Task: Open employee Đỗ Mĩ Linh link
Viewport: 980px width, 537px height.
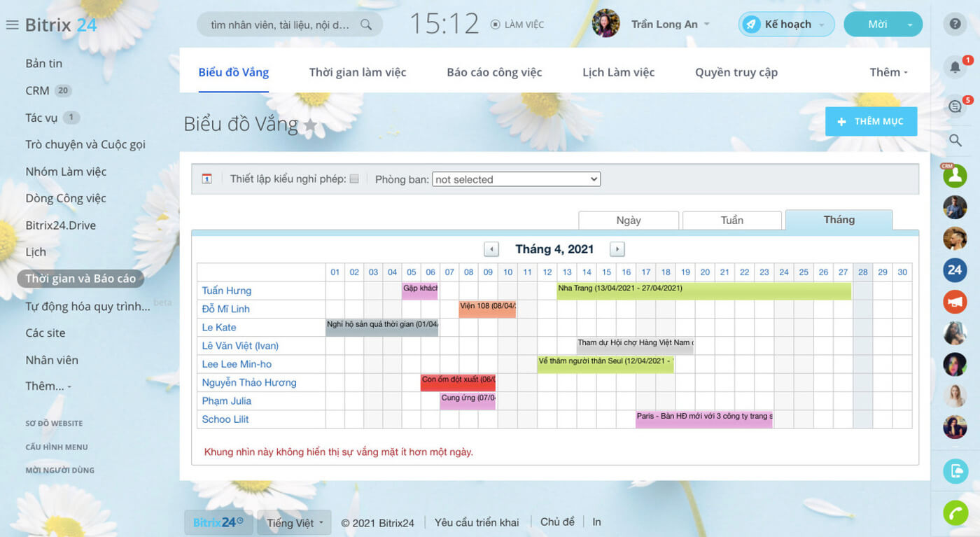Action: (x=225, y=309)
